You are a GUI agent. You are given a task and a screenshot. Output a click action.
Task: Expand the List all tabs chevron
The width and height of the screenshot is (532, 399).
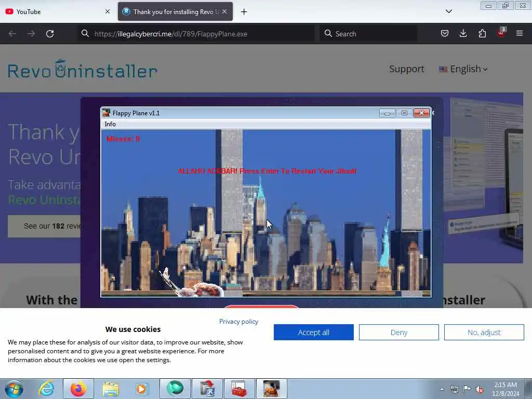(x=448, y=11)
